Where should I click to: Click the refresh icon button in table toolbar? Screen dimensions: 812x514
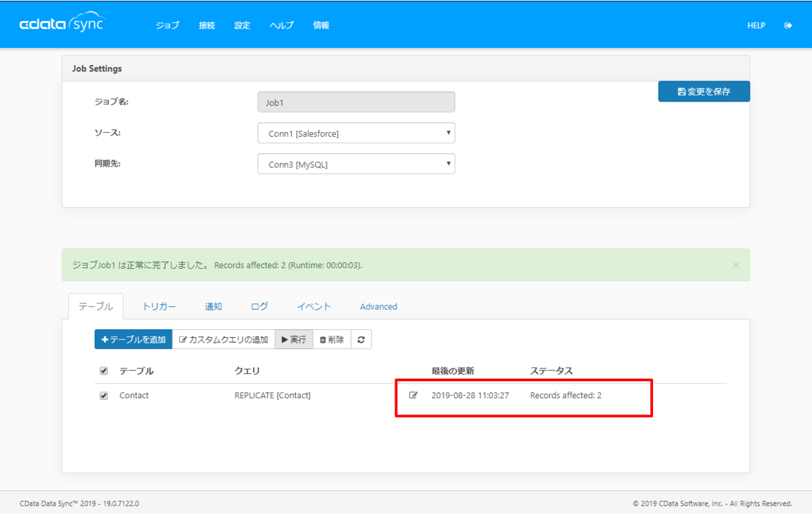(x=361, y=340)
